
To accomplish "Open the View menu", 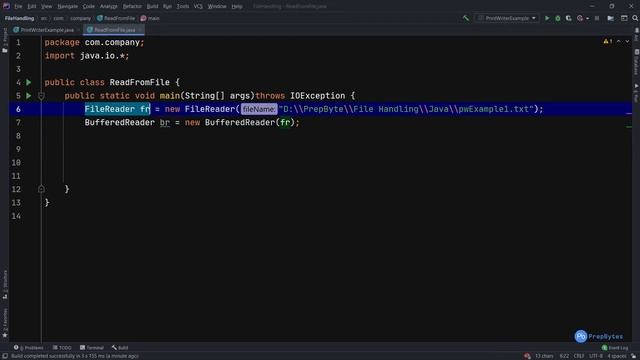I will tap(47, 6).
